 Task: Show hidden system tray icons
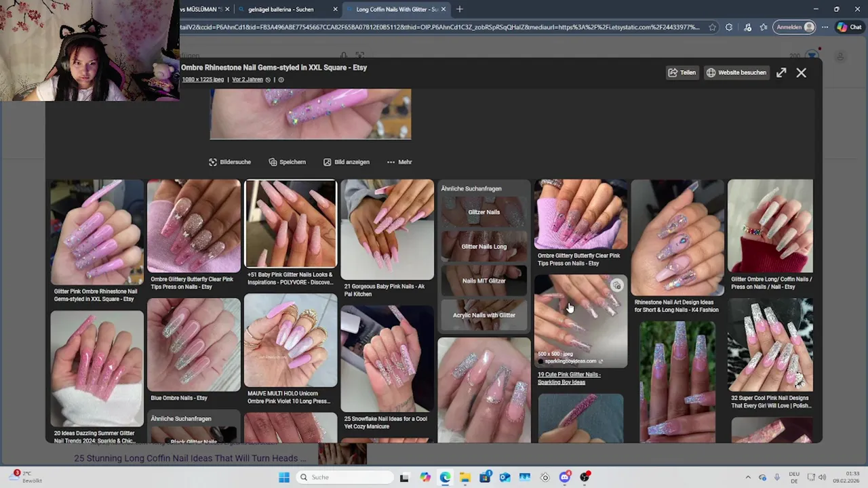point(748,477)
